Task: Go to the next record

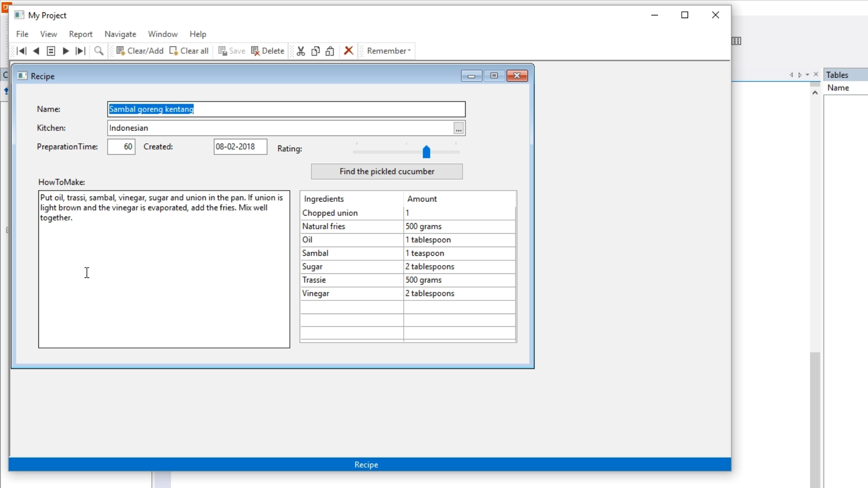Action: coord(66,51)
